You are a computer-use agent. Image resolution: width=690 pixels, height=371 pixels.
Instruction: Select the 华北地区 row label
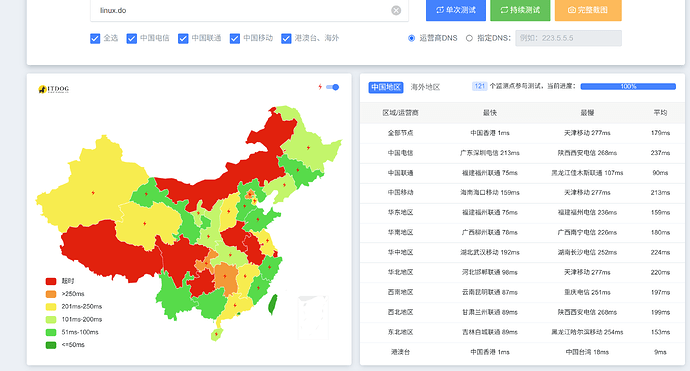pos(400,272)
